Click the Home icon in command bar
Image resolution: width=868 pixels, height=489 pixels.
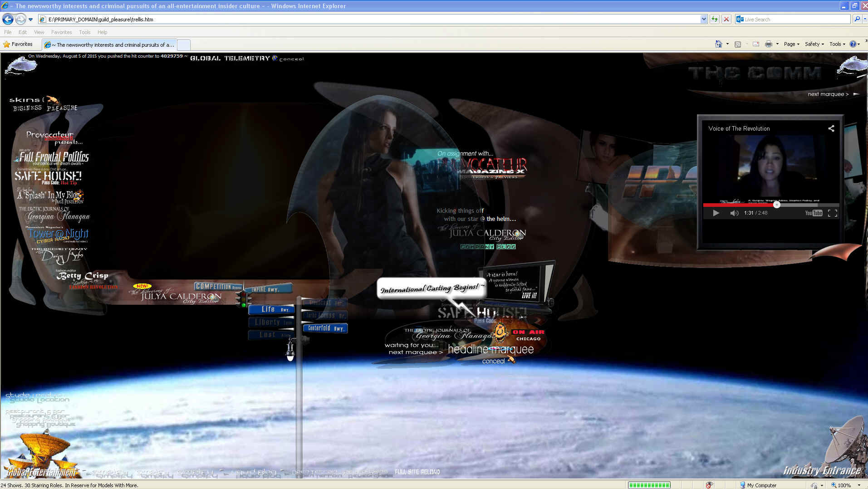[718, 44]
